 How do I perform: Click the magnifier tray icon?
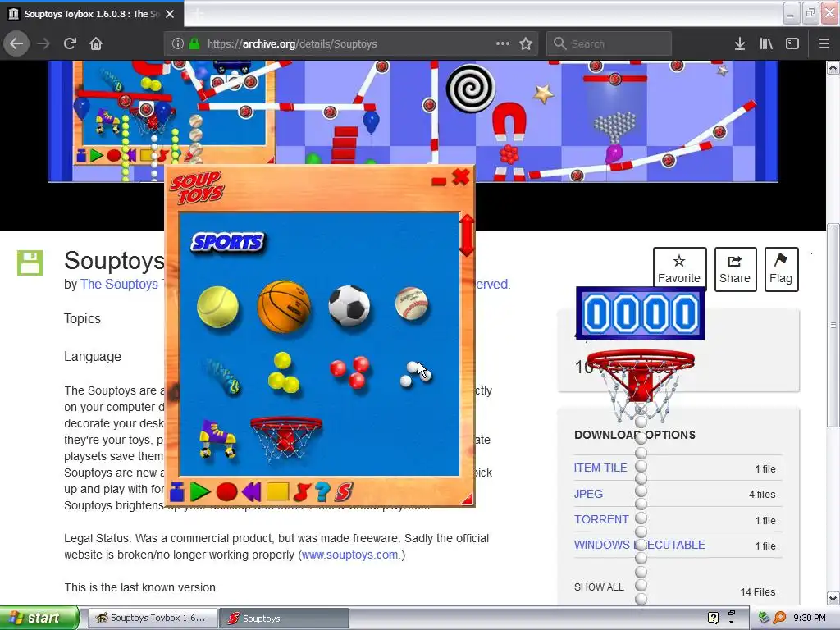(x=779, y=618)
